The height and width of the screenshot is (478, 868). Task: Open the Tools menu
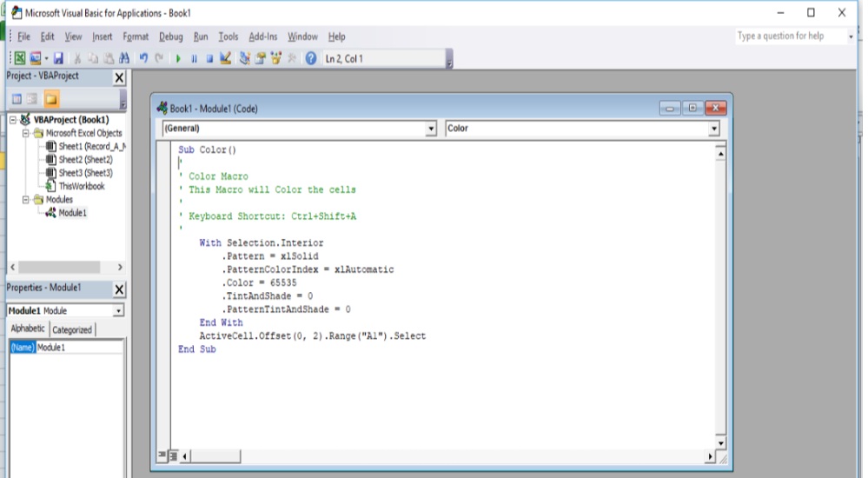point(228,37)
